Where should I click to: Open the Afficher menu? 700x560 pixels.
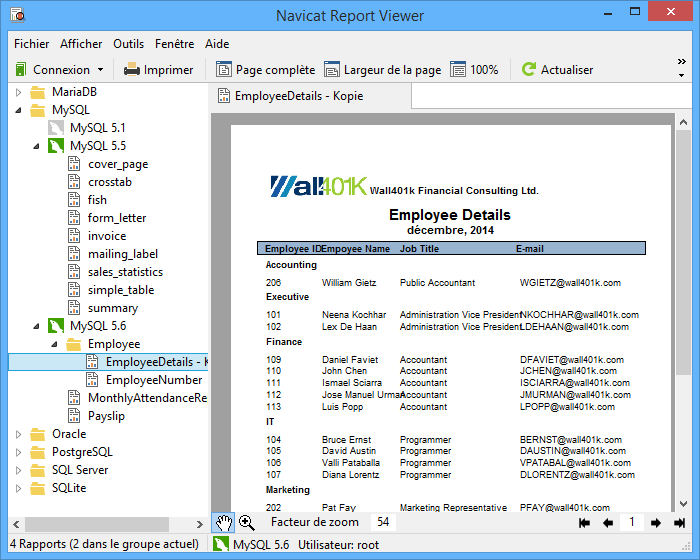[x=81, y=44]
